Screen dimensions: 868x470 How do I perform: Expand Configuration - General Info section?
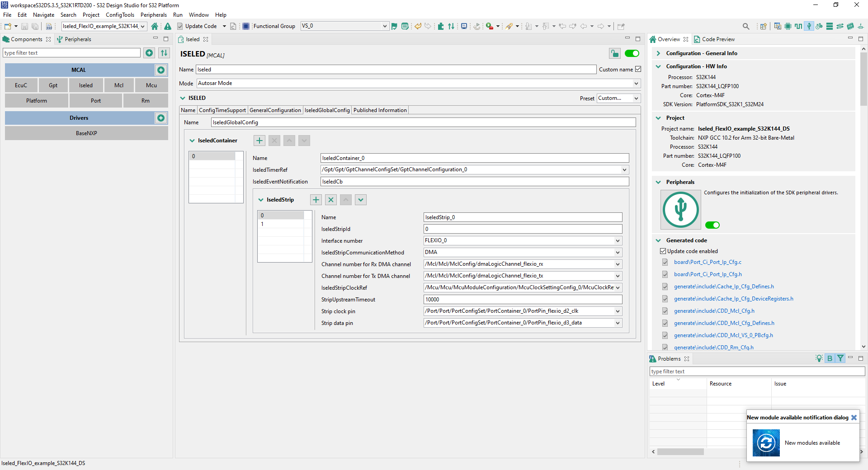(x=658, y=53)
